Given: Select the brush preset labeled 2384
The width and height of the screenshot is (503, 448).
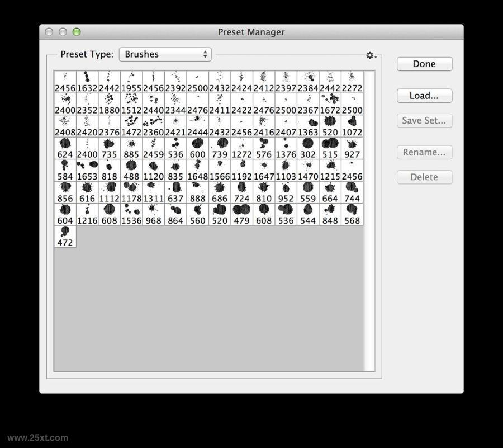Looking at the screenshot, I should pos(308,82).
